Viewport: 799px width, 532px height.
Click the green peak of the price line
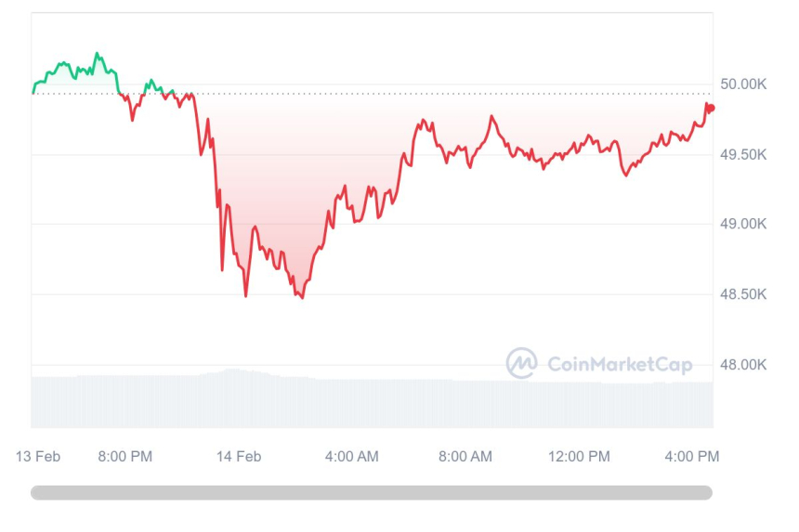(x=98, y=54)
